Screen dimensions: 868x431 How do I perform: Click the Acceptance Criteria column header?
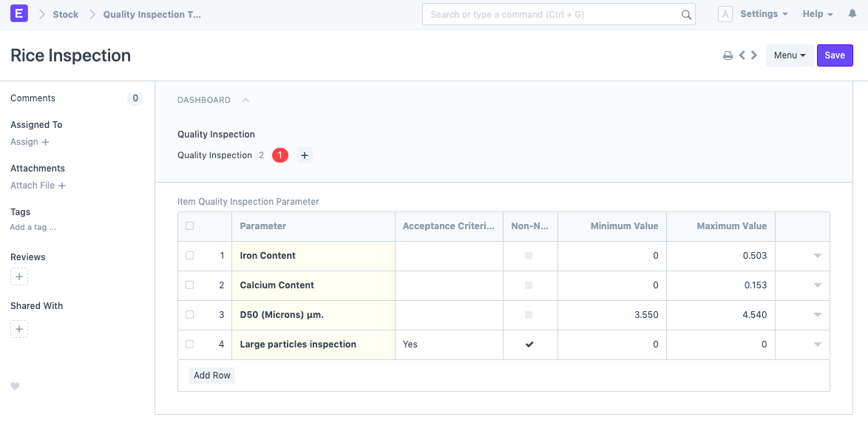tap(449, 226)
